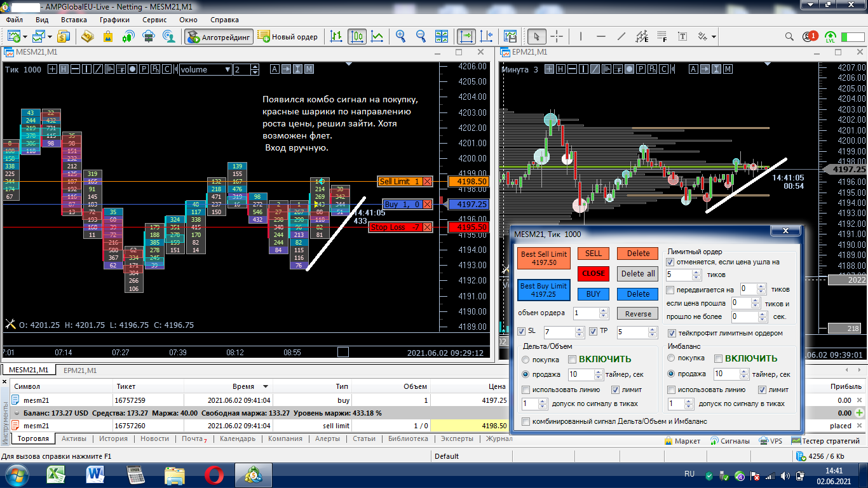Image resolution: width=868 pixels, height=488 pixels.
Task: Click the SELL button in panel
Action: coord(593,254)
